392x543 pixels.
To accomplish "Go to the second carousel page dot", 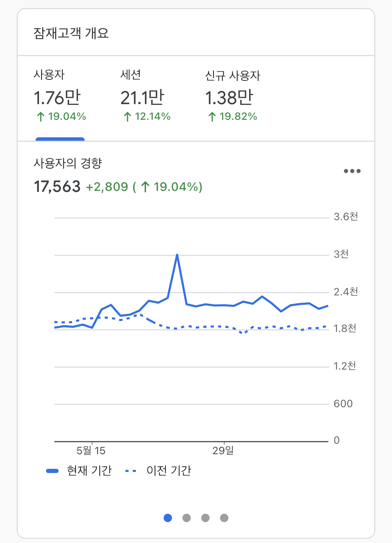I will pos(186,518).
